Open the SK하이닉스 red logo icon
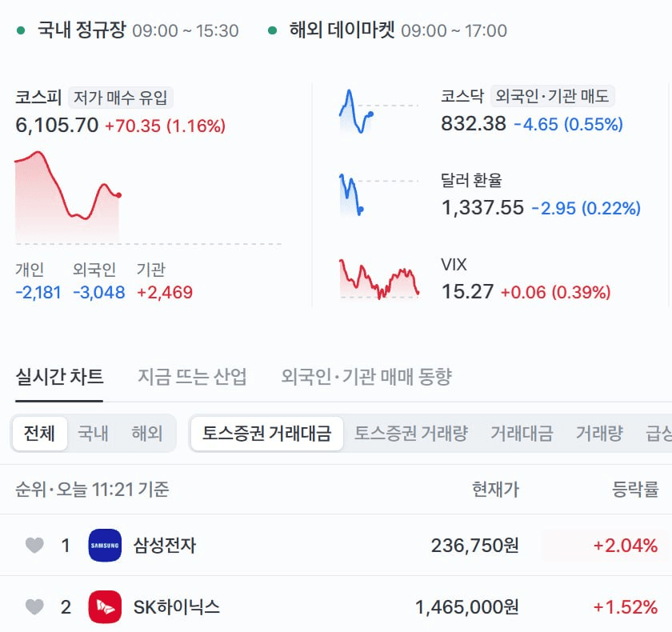Screen dimensions: 672x632 (105, 606)
